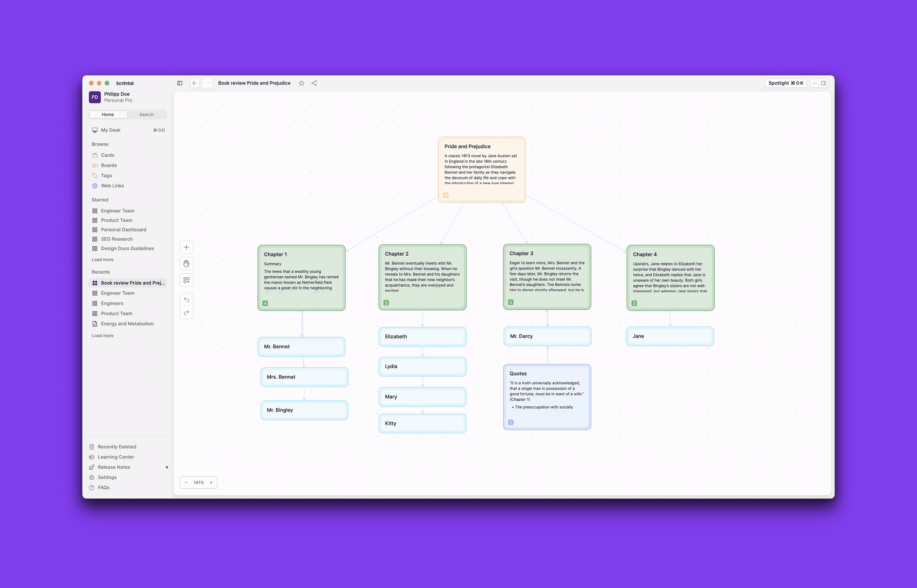Open Spotlight search button
This screenshot has width=917, height=588.
coord(785,83)
